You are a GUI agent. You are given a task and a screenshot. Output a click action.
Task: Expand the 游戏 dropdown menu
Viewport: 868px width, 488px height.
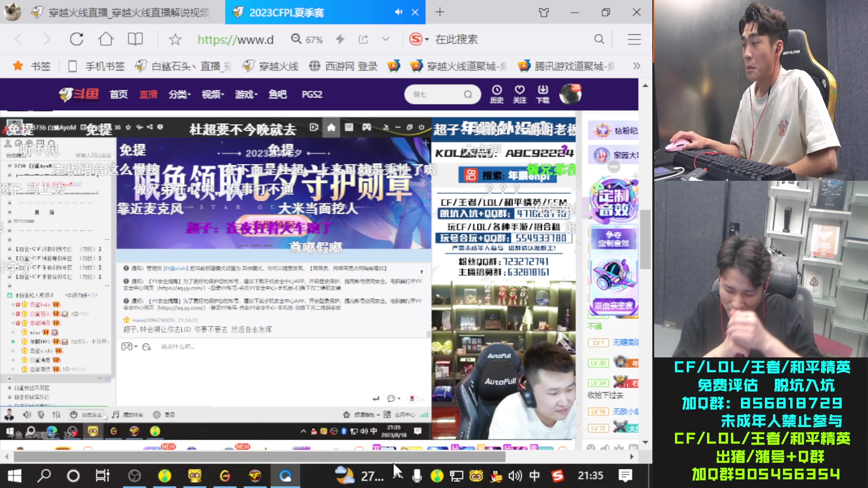click(245, 94)
